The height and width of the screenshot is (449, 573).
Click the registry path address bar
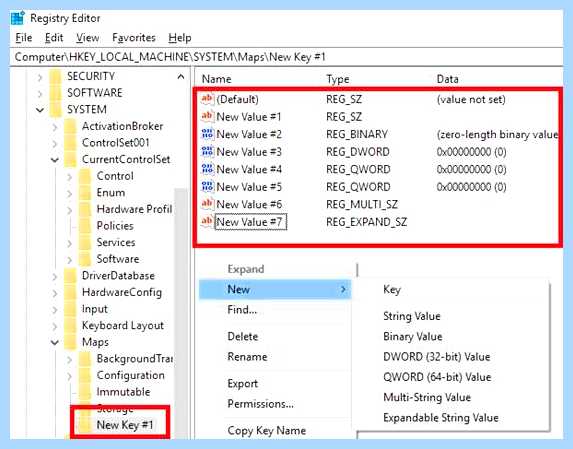click(x=286, y=57)
